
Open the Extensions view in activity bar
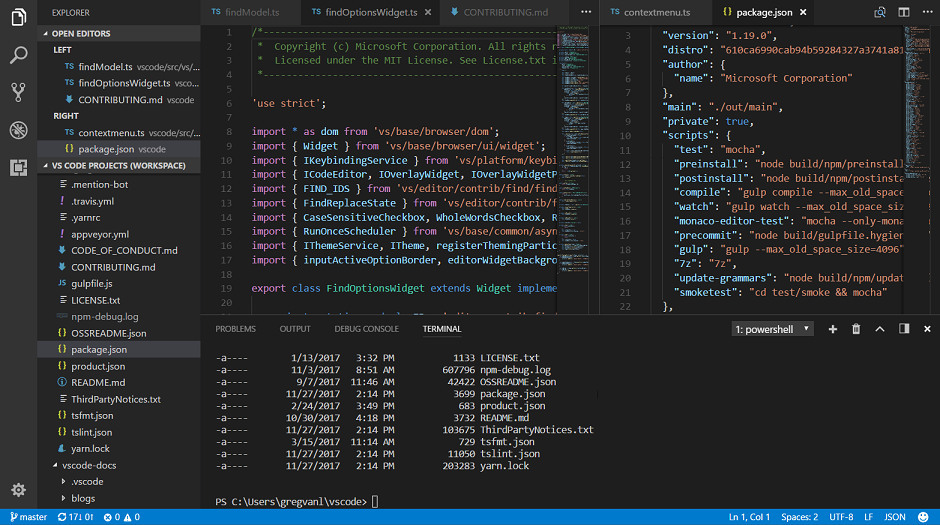coord(19,167)
